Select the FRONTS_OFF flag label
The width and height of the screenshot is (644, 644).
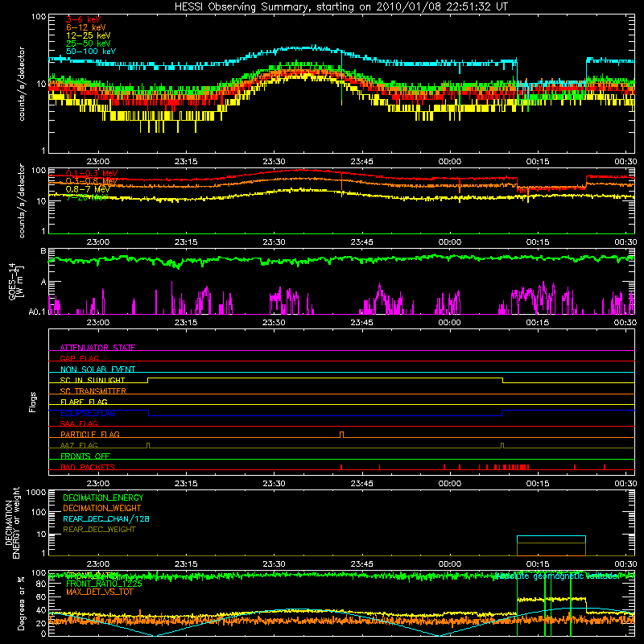[x=85, y=456]
